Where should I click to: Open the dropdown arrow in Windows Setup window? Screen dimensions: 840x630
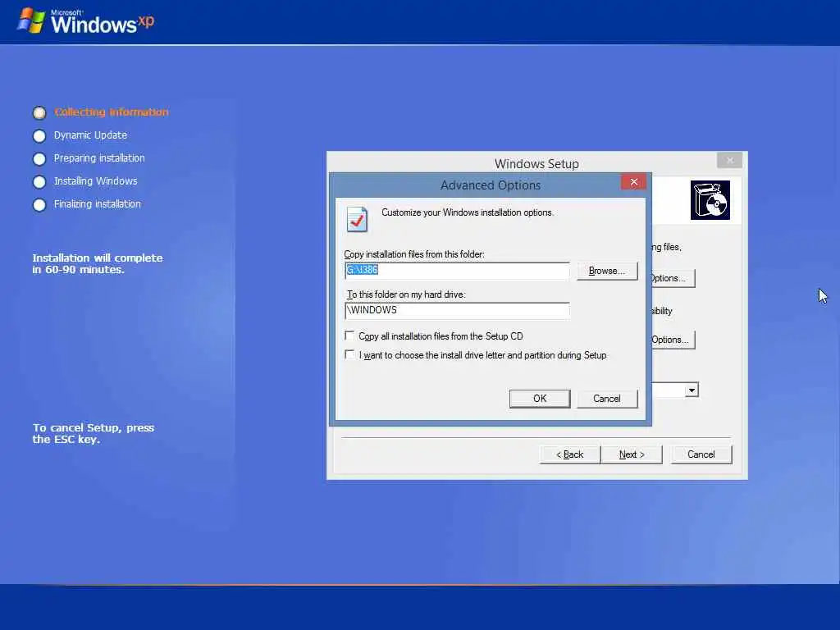pos(692,390)
